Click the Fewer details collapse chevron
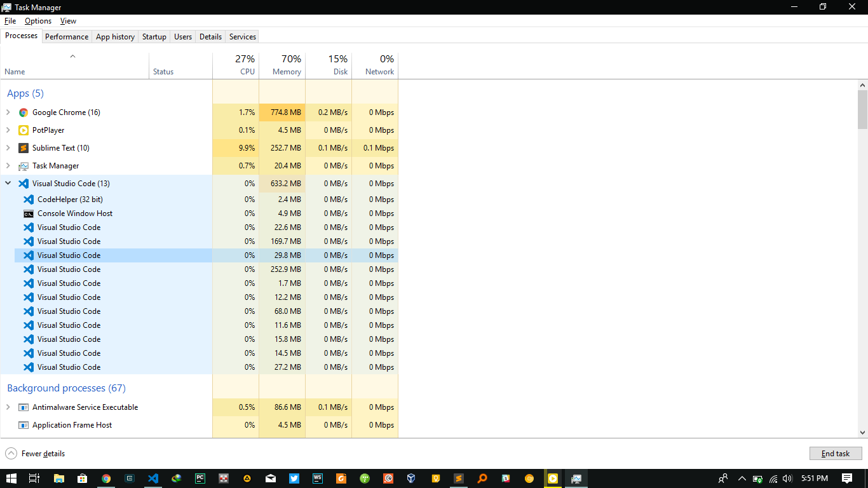The image size is (868, 488). tap(11, 454)
